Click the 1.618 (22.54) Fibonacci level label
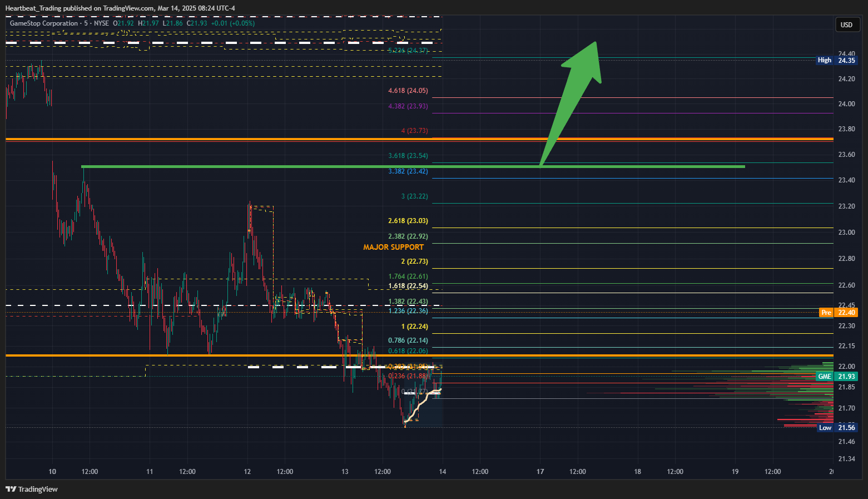This screenshot has height=499, width=868. (408, 286)
